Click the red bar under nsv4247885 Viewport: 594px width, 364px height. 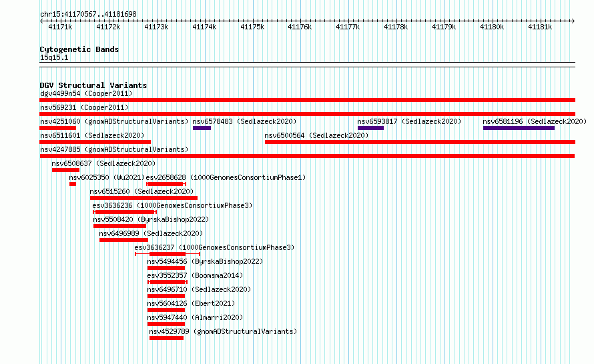click(x=307, y=156)
